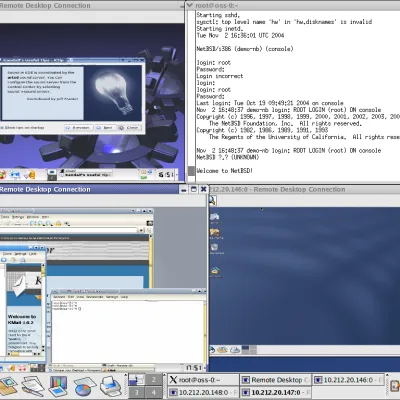Open the location bar dropdown in remote browser
The height and width of the screenshot is (400, 400).
point(141,230)
